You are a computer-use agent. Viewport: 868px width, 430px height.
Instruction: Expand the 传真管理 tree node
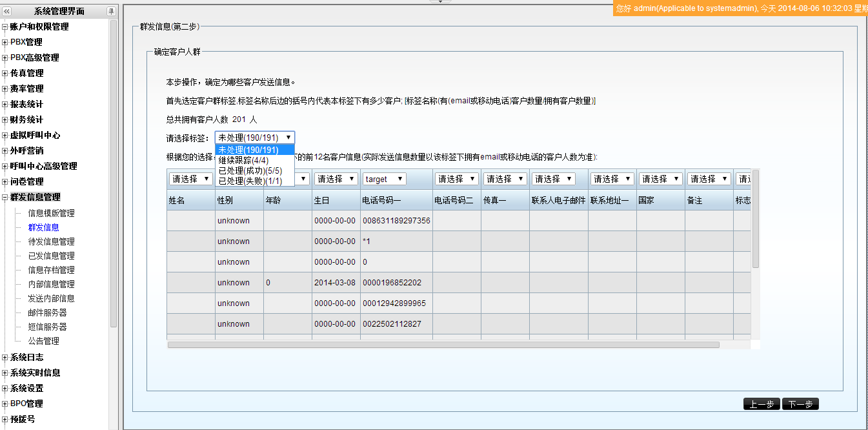pos(5,74)
